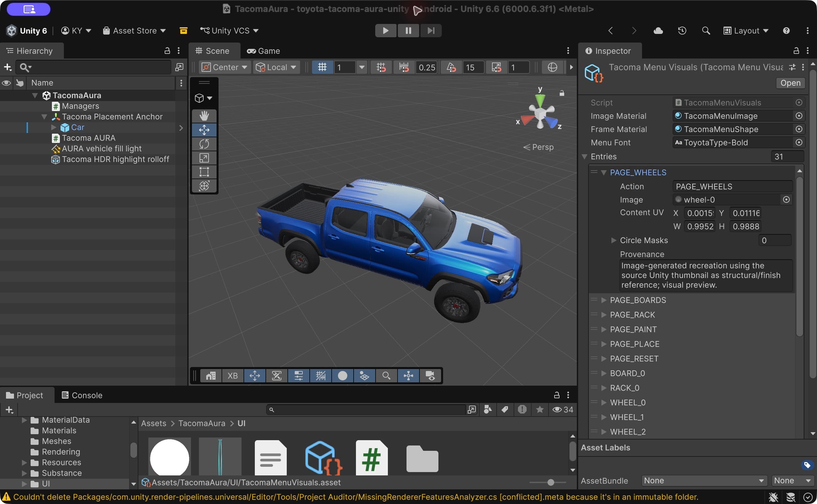Image resolution: width=817 pixels, height=504 pixels.
Task: Switch to the Console tab
Action: click(x=82, y=395)
